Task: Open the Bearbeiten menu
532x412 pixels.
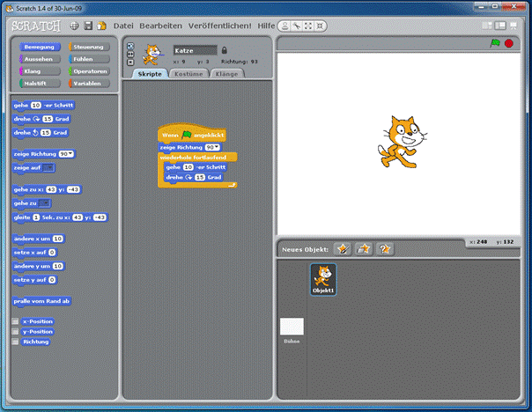Action: click(x=159, y=26)
